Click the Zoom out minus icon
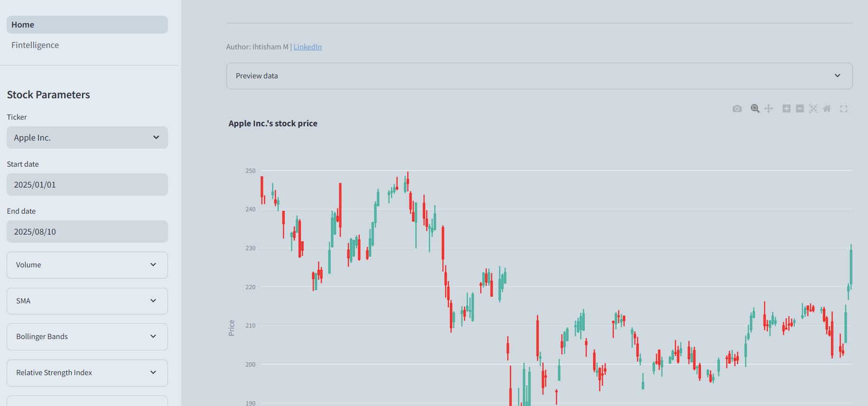 pos(800,109)
